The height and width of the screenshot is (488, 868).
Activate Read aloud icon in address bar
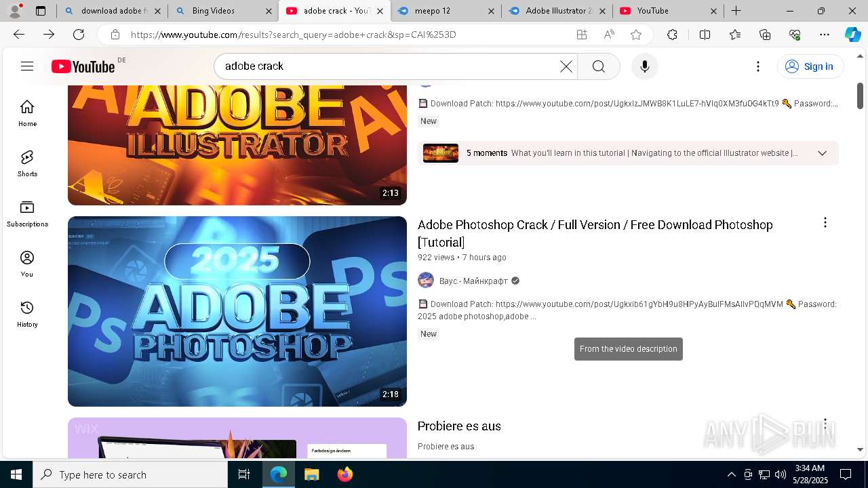click(609, 35)
